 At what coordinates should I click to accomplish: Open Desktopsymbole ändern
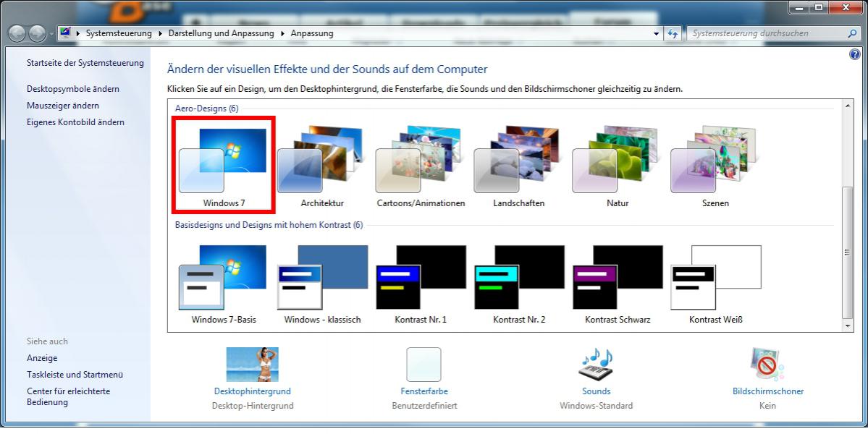click(73, 88)
